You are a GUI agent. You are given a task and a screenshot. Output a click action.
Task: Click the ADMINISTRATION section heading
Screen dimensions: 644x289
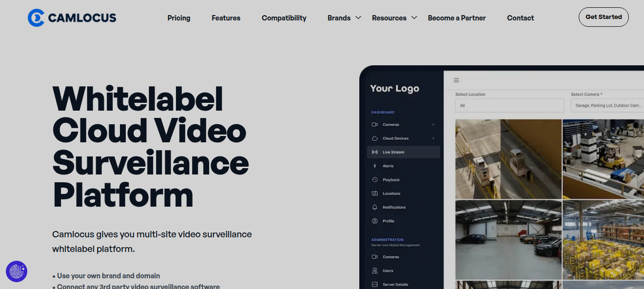pos(388,240)
